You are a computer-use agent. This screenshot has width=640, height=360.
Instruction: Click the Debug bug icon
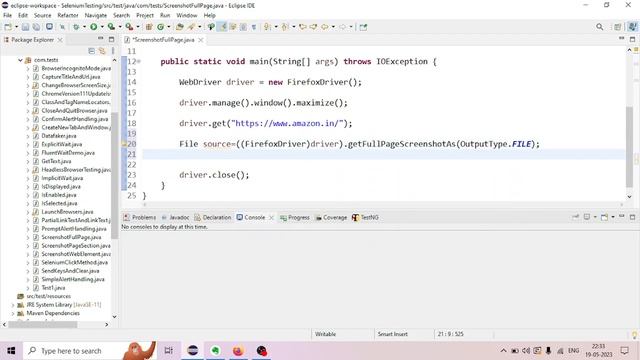point(76,27)
